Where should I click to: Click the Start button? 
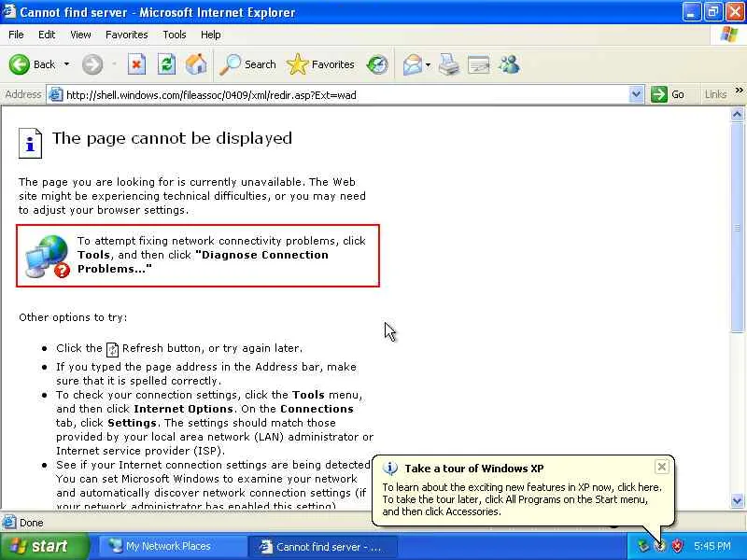point(44,546)
